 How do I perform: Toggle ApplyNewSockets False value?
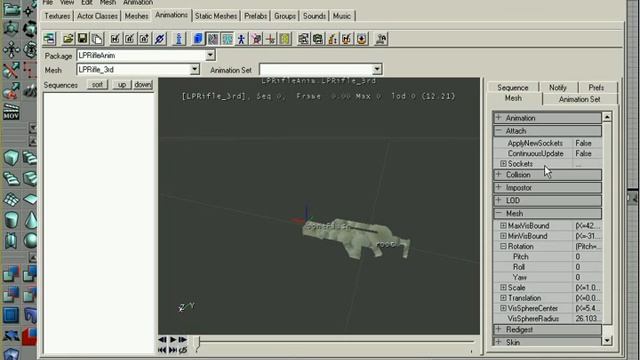coord(587,143)
